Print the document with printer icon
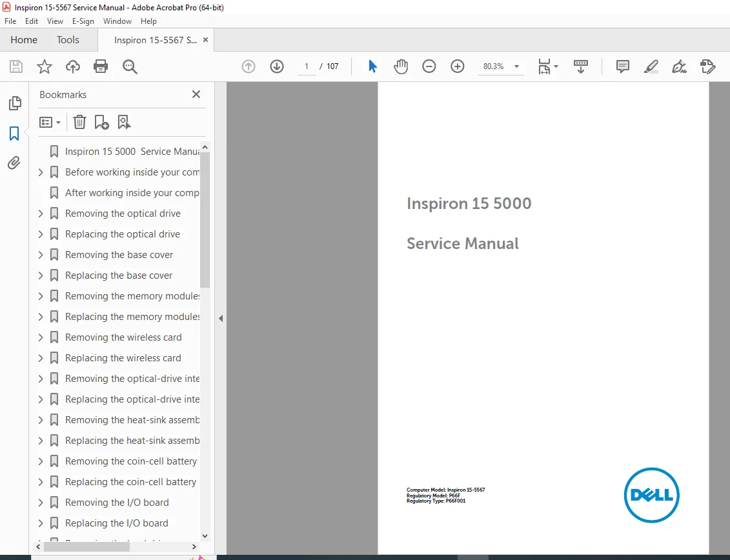The width and height of the screenshot is (730, 560). (x=101, y=66)
